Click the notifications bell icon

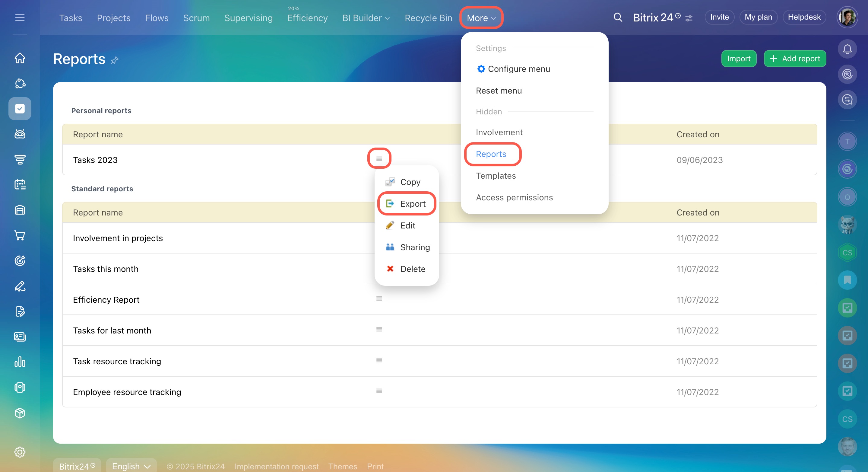847,49
